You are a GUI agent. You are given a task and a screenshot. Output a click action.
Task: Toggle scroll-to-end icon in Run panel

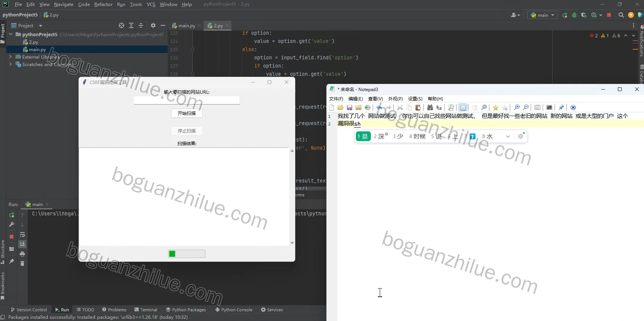point(22,244)
